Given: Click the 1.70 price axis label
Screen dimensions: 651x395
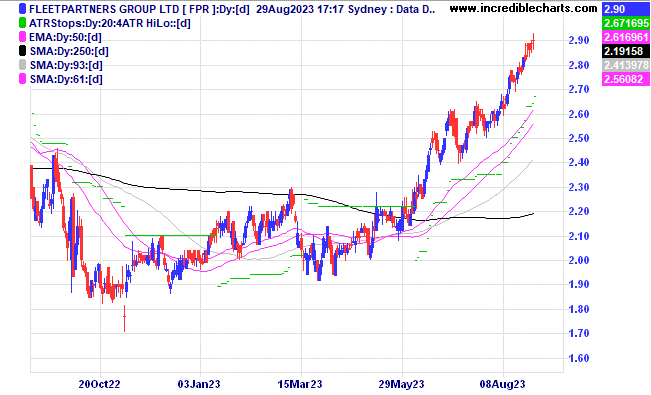Looking at the screenshot, I should [579, 334].
